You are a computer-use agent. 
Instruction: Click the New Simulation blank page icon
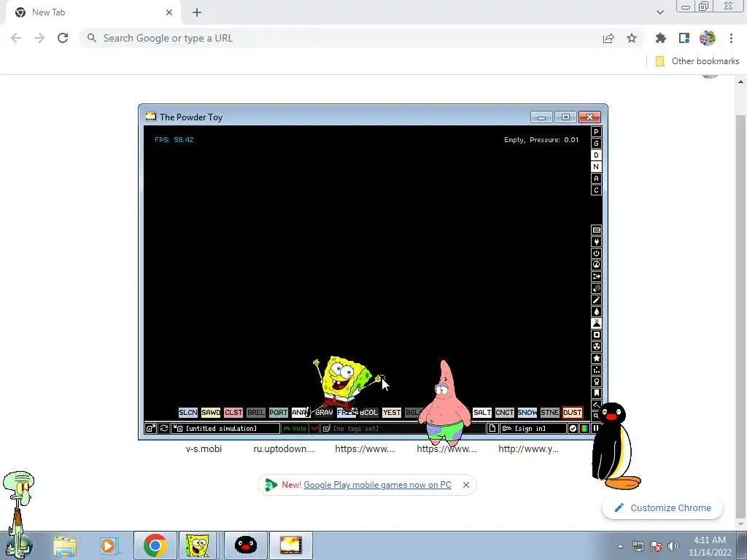[492, 429]
